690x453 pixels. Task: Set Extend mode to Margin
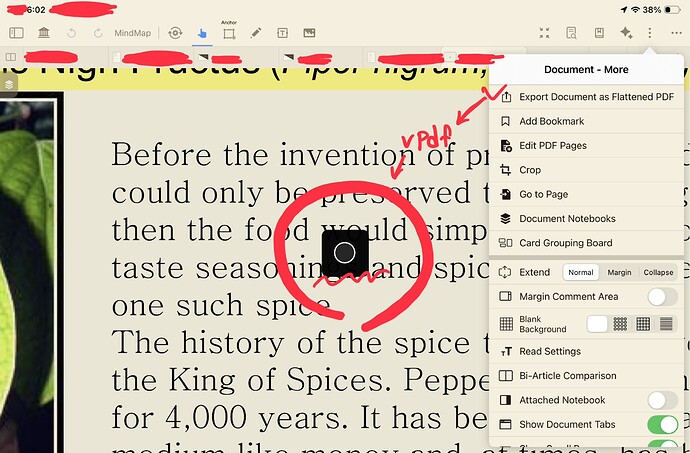point(619,272)
